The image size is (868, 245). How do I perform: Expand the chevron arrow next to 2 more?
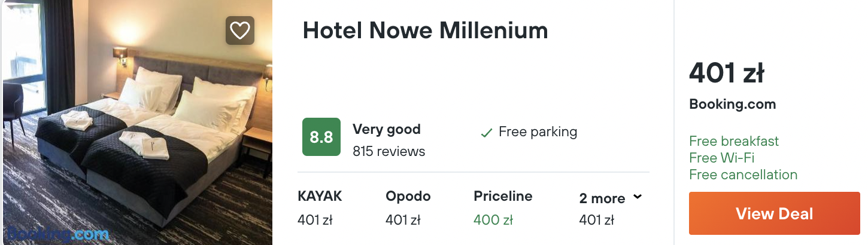[x=638, y=197]
